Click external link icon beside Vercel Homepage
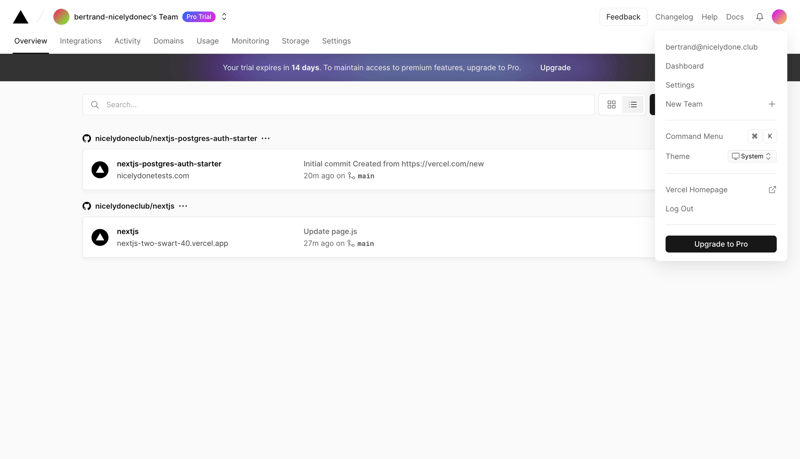 pos(772,190)
